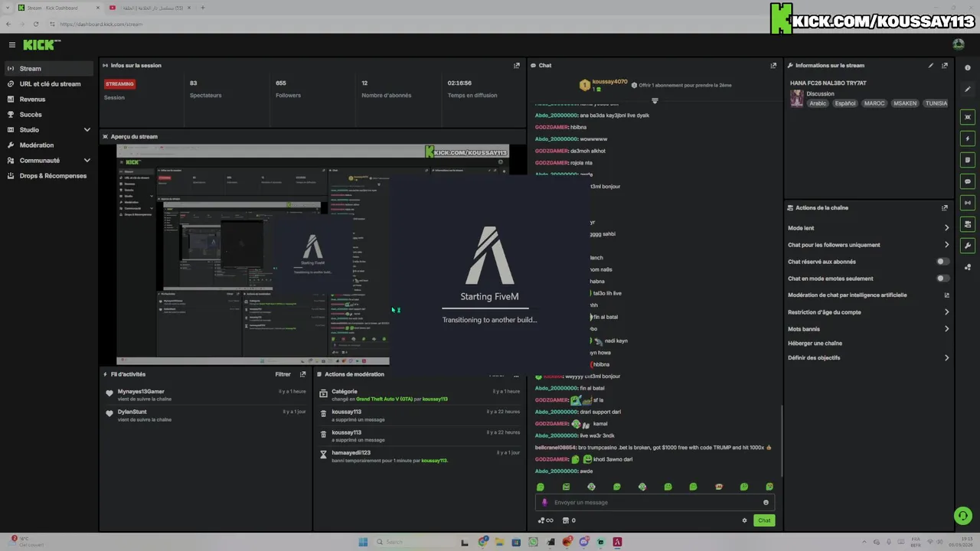Pop out Informations sur le stream panel
The image size is (980, 551).
[x=945, y=66]
